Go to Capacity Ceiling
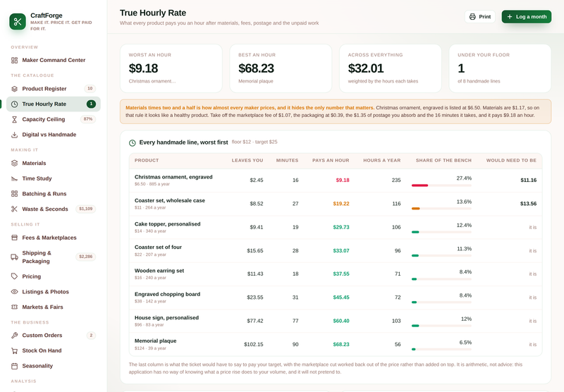564x392 pixels. 54,119
